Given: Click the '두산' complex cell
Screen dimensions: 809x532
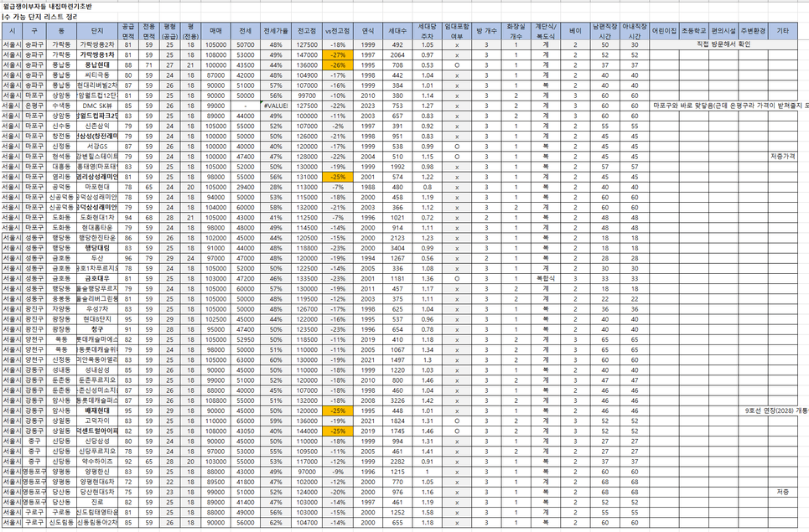Looking at the screenshot, I should [97, 258].
